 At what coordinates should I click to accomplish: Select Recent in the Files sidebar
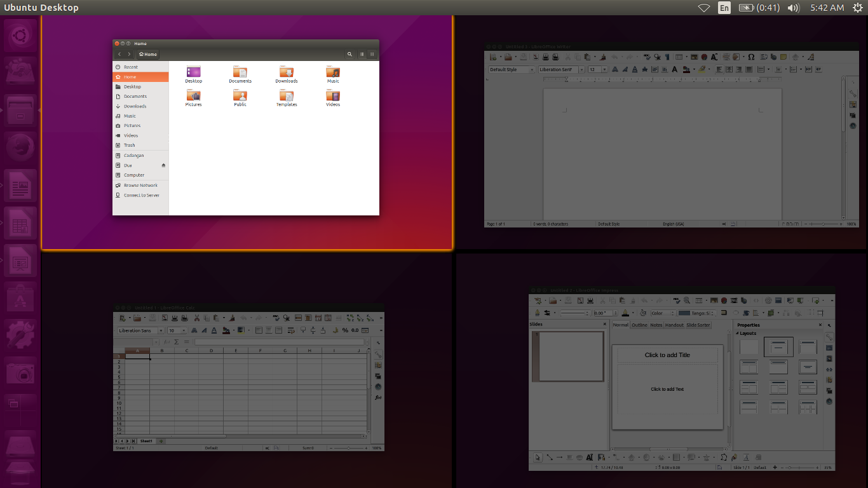[x=140, y=67]
